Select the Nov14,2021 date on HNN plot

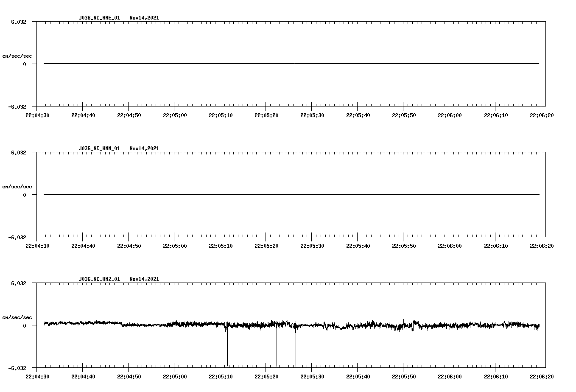[144, 148]
